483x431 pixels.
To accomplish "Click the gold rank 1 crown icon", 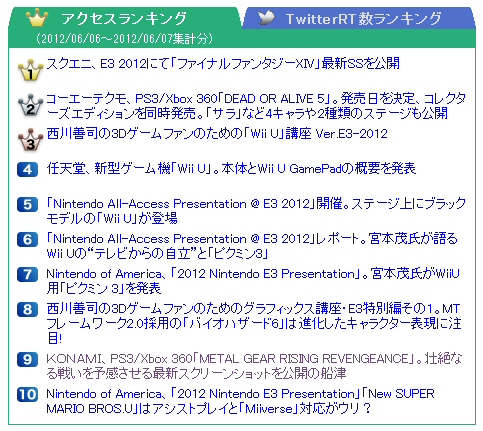I will coord(30,70).
